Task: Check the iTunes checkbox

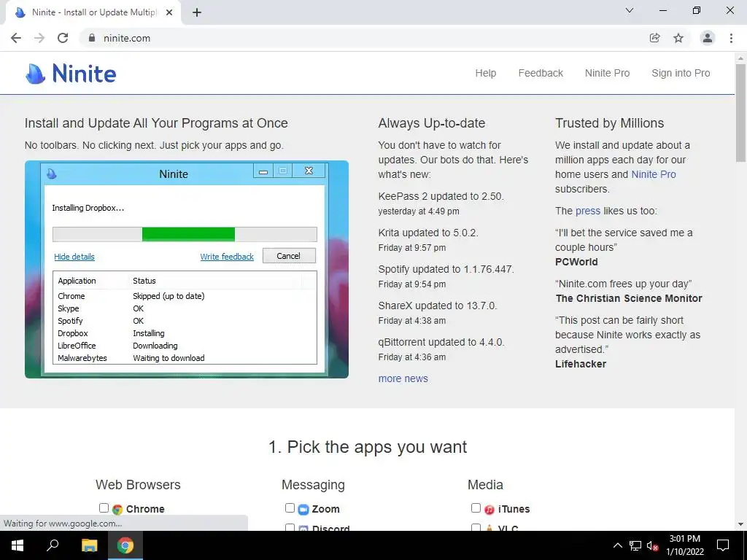Action: click(476, 507)
